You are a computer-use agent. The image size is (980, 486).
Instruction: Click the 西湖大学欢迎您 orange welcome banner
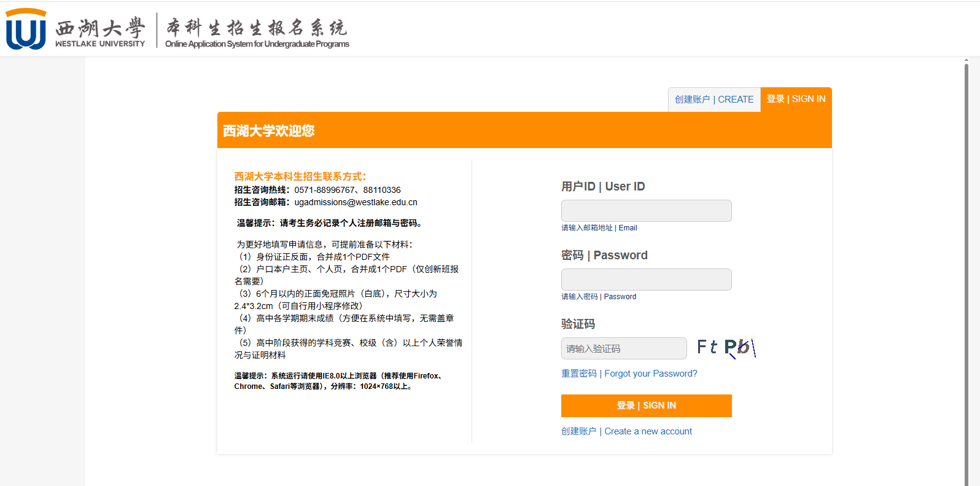point(524,130)
